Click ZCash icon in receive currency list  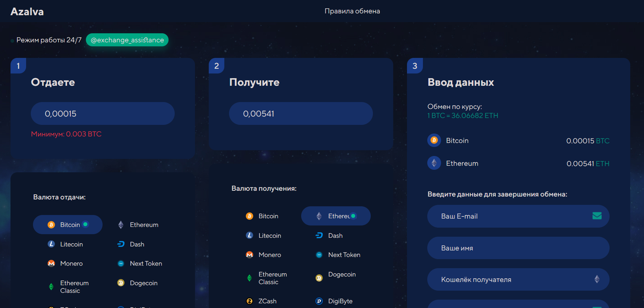point(249,301)
